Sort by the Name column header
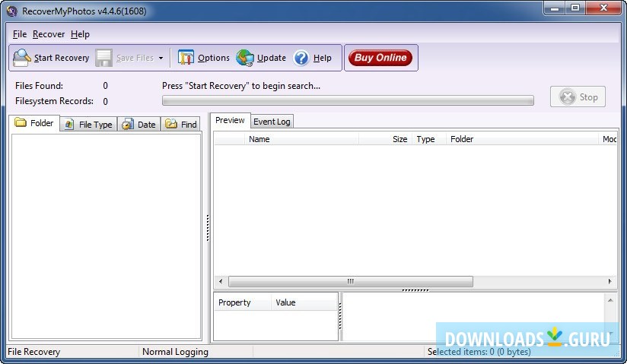This screenshot has height=364, width=627. point(301,139)
